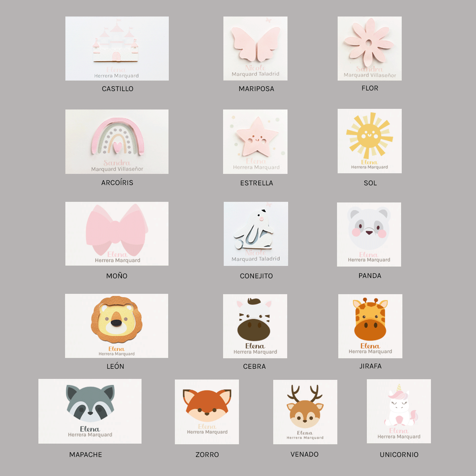476x476 pixels.
Task: Select the white bunny card
Action: [x=256, y=234]
